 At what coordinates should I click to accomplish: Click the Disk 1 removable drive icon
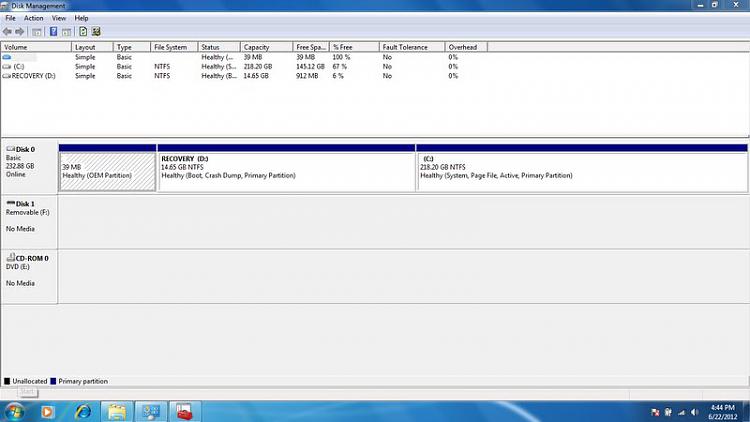[11, 203]
